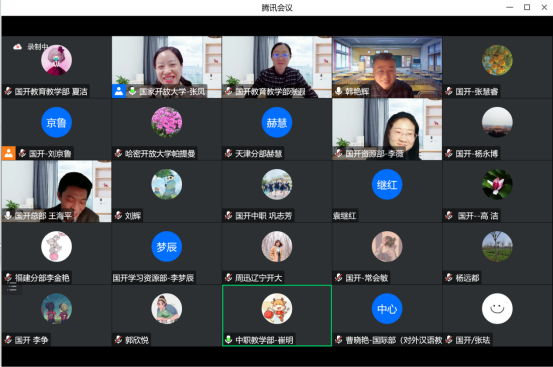This screenshot has height=367, width=553.
Task: Select the 赫慧 blue avatar circle
Action: [277, 122]
